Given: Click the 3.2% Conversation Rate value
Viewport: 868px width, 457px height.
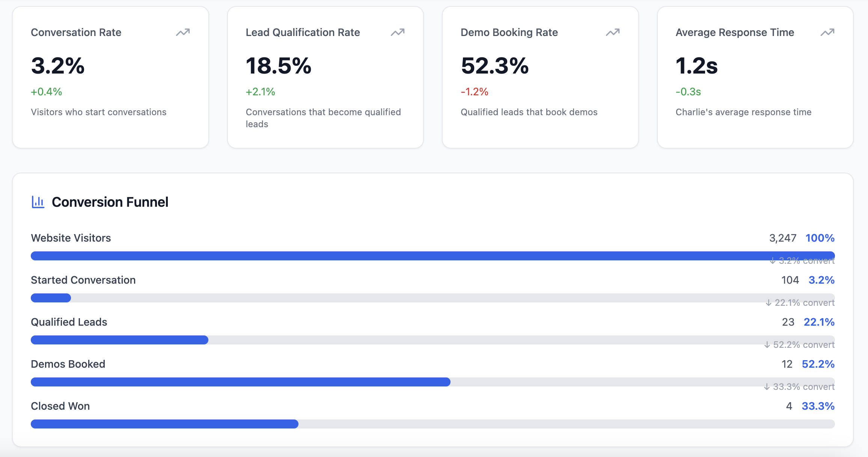Looking at the screenshot, I should 58,66.
